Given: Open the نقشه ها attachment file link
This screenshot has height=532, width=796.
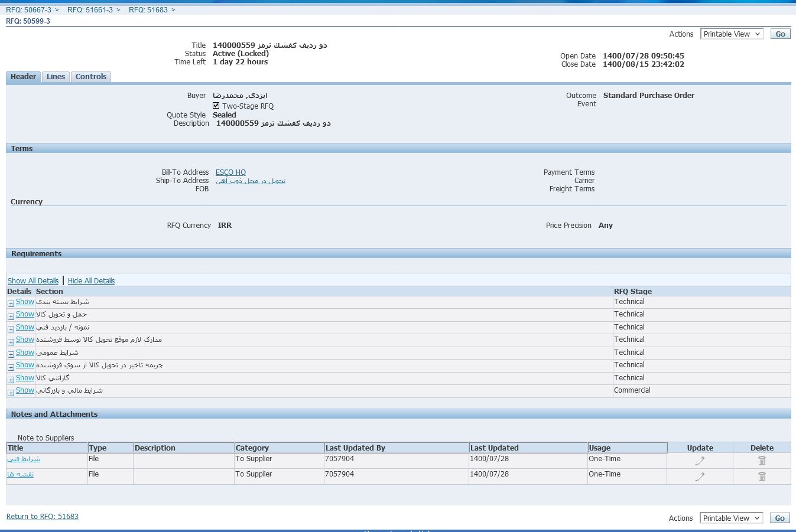Looking at the screenshot, I should coord(21,474).
